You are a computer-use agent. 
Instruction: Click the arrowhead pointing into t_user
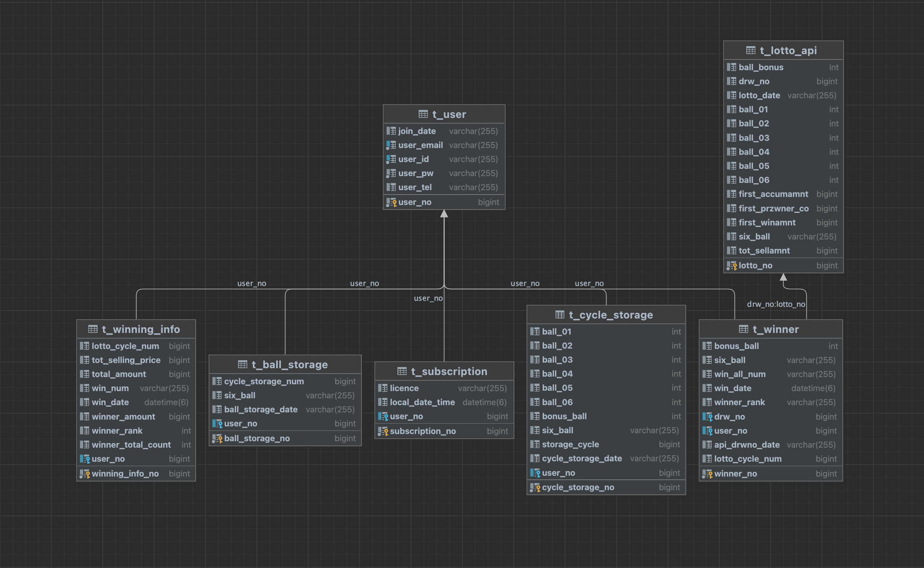click(444, 214)
